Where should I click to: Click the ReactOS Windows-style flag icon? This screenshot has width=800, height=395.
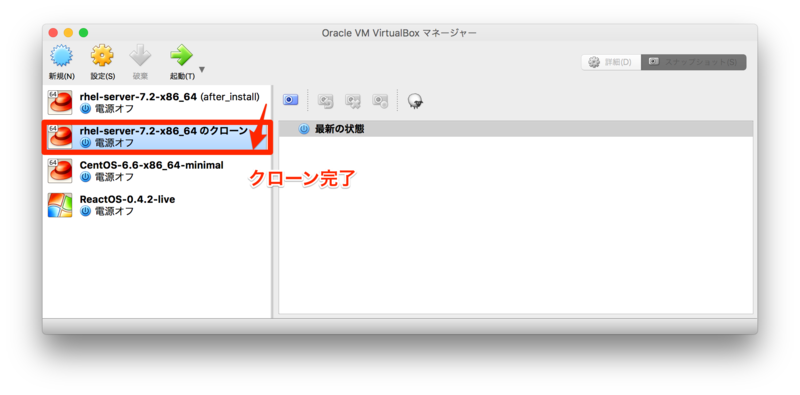(60, 205)
